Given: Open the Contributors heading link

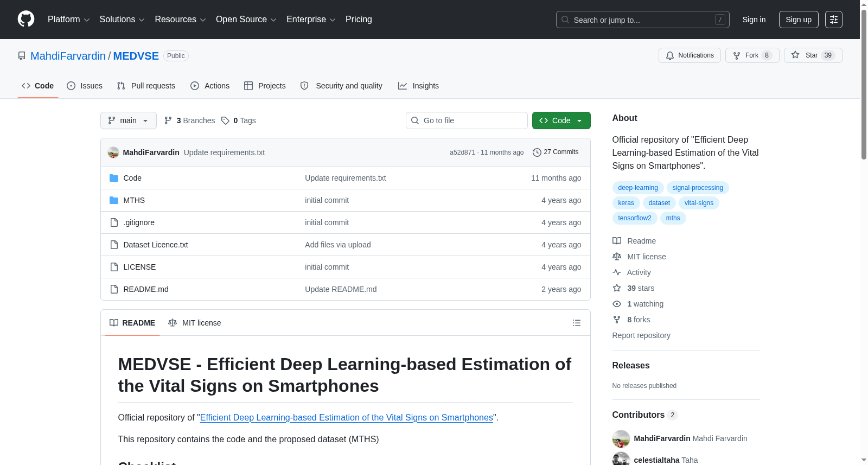Looking at the screenshot, I should (644, 415).
